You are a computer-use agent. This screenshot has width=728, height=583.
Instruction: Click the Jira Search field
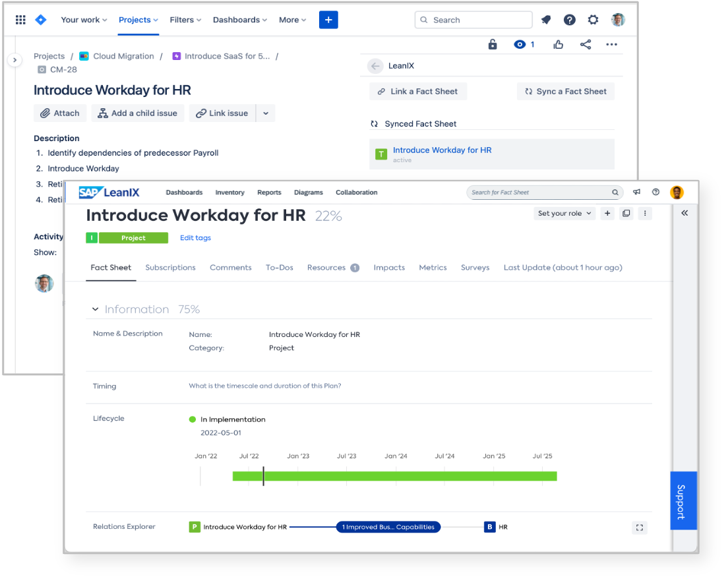coord(473,20)
